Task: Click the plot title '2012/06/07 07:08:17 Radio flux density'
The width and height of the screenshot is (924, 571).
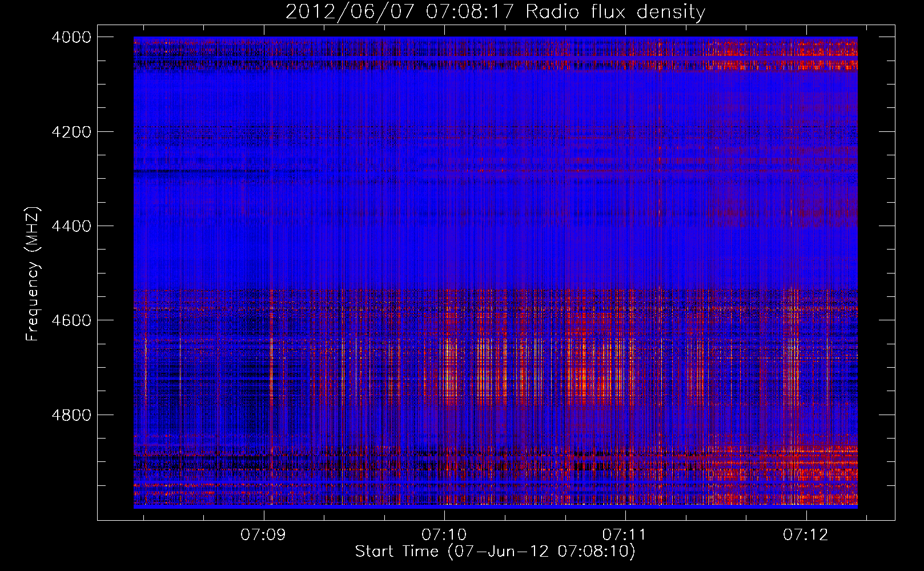Action: point(495,12)
